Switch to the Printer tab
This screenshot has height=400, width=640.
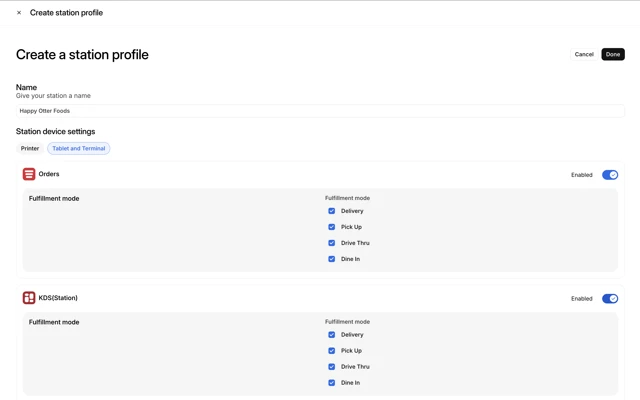30,149
